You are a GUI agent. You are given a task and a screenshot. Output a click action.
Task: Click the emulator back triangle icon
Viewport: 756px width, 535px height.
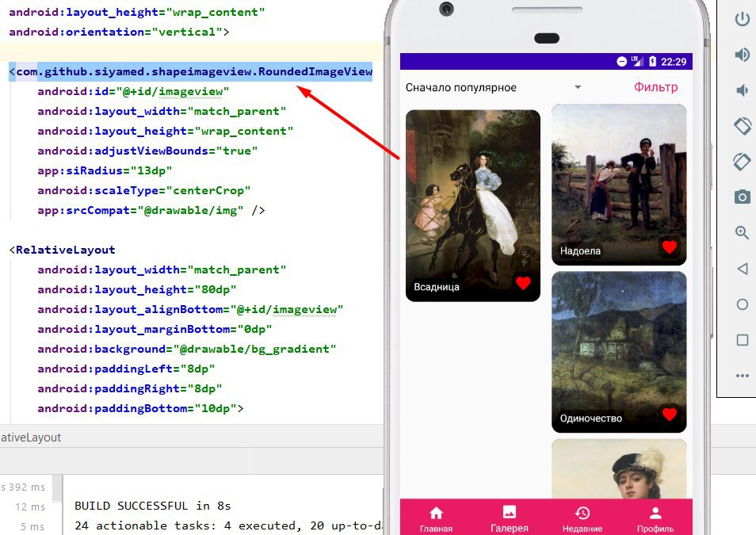743,268
